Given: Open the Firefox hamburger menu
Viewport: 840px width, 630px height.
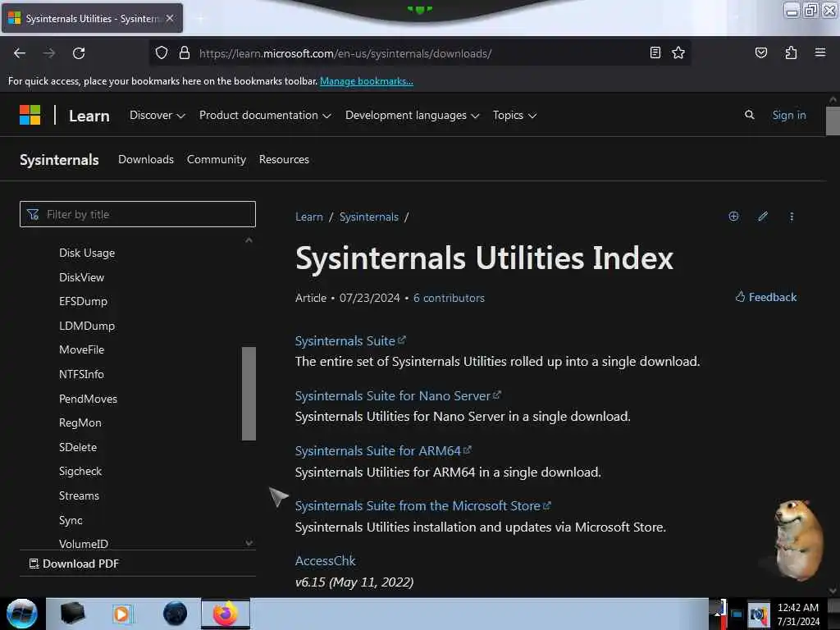Looking at the screenshot, I should coord(819,52).
